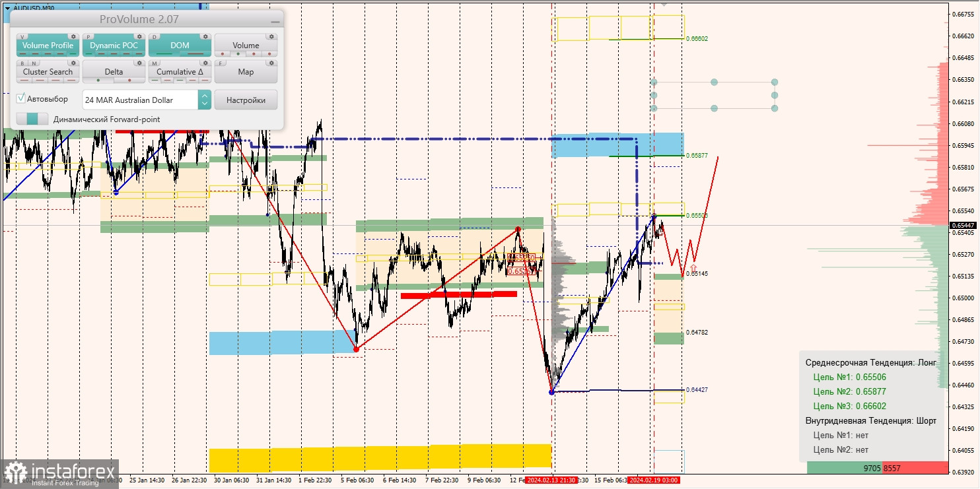Open DOM settings gear icon

[205, 37]
